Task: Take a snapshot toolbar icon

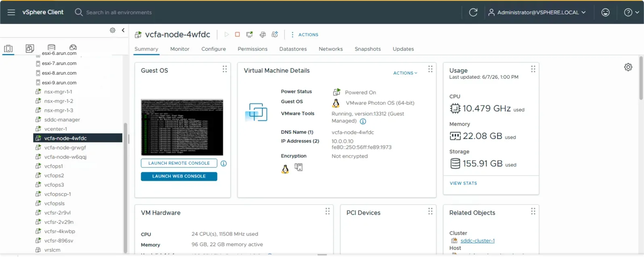Action: [275, 35]
